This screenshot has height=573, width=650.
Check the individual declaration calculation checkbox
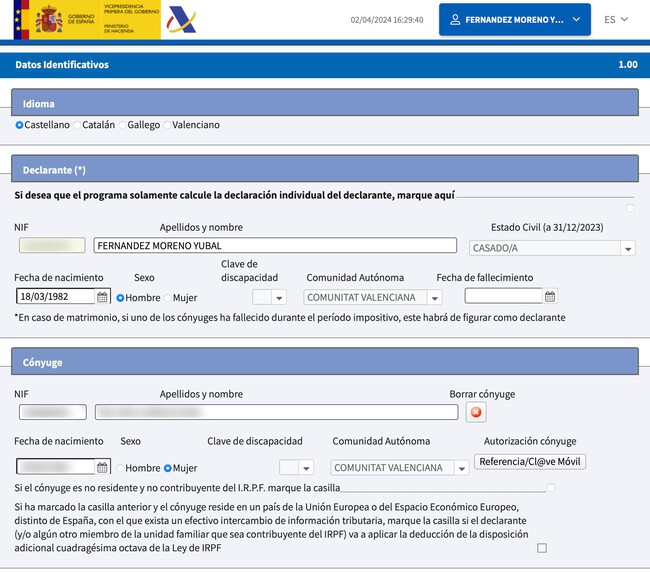629,208
